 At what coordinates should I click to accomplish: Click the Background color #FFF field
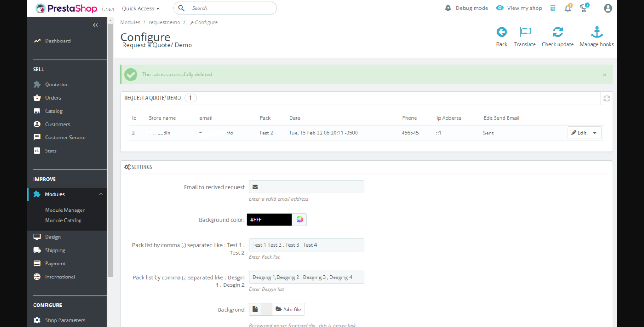(x=269, y=219)
